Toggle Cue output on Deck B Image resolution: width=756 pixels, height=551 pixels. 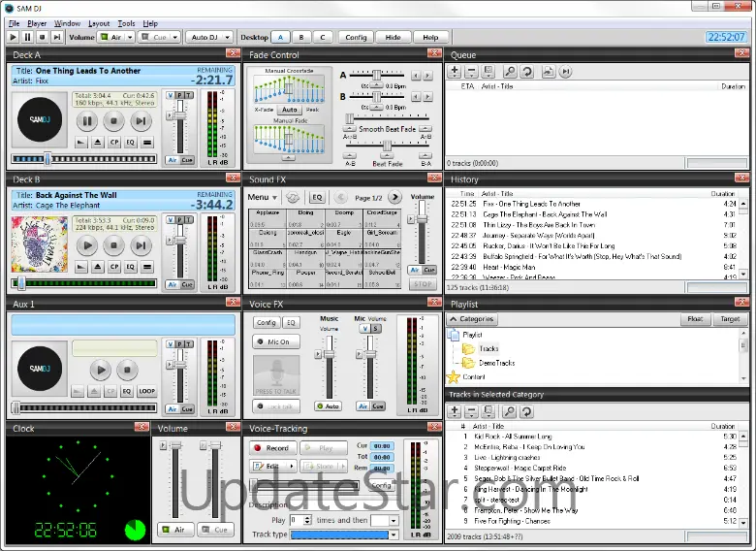point(187,284)
